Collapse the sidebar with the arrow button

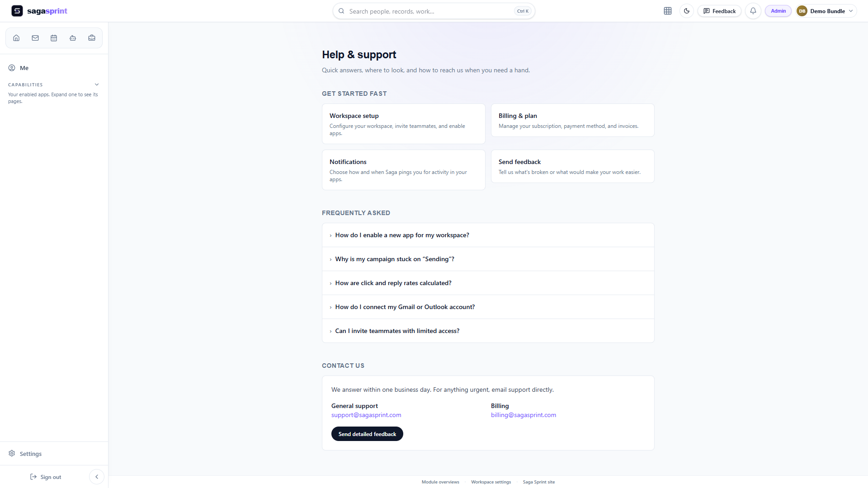97,477
